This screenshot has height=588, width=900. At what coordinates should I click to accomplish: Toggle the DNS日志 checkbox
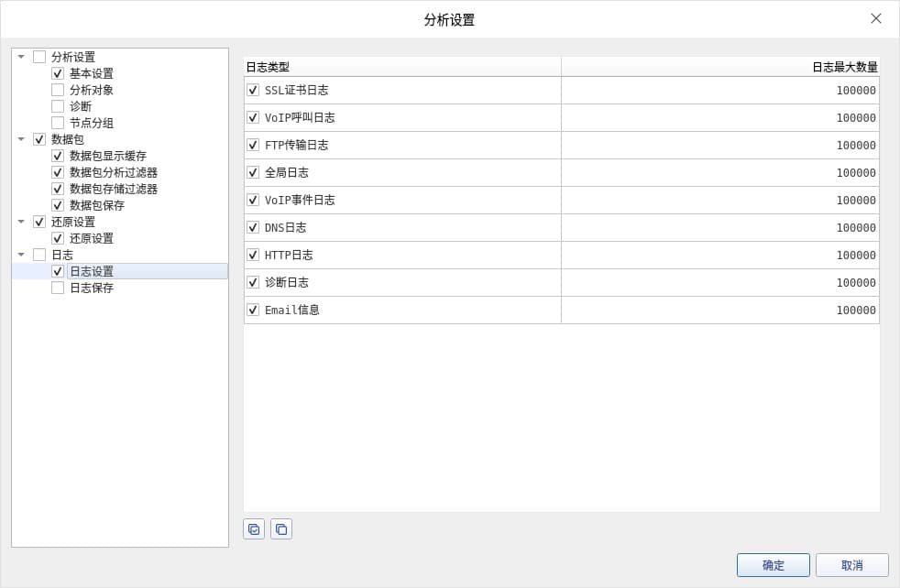(x=253, y=227)
